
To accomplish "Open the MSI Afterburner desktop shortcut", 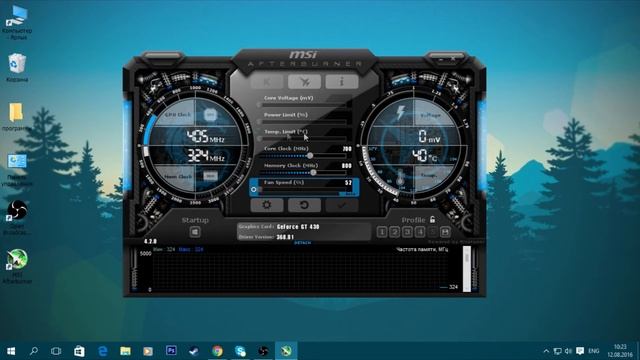I will tap(17, 266).
